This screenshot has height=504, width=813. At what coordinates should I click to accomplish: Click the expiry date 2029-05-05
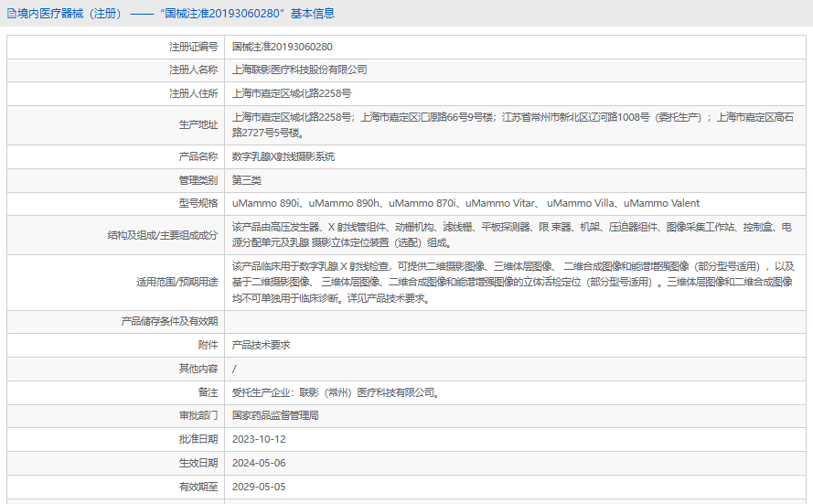(x=259, y=487)
